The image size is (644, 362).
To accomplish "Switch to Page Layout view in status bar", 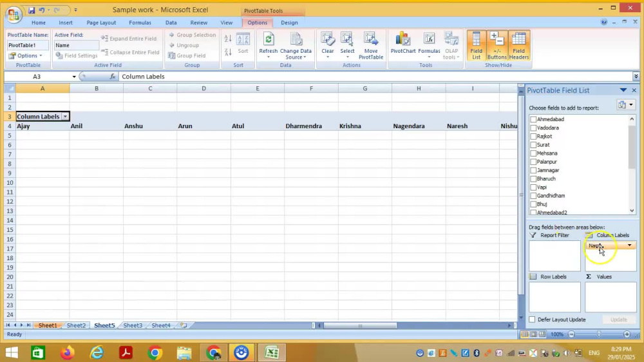I will (x=533, y=334).
